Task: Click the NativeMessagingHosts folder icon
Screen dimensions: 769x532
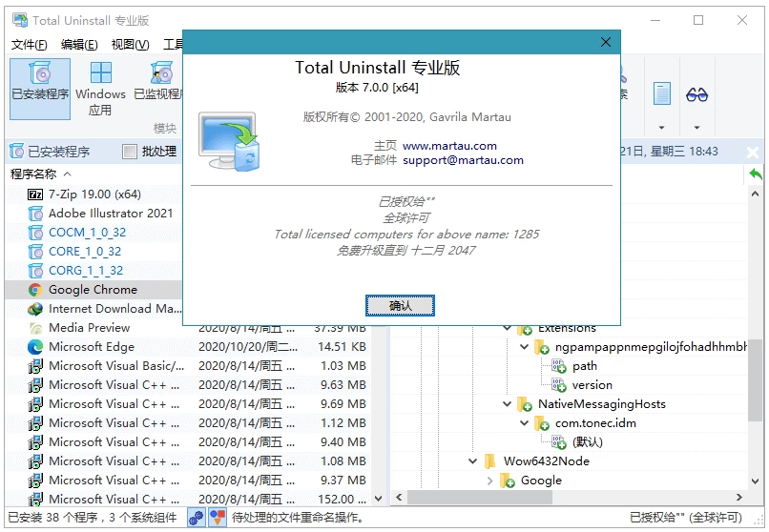Action: click(x=524, y=404)
